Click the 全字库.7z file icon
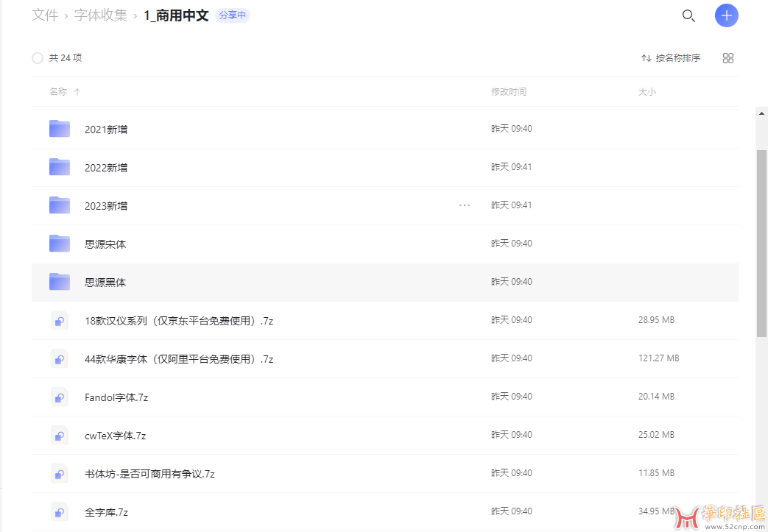Image resolution: width=768 pixels, height=532 pixels. tap(60, 512)
